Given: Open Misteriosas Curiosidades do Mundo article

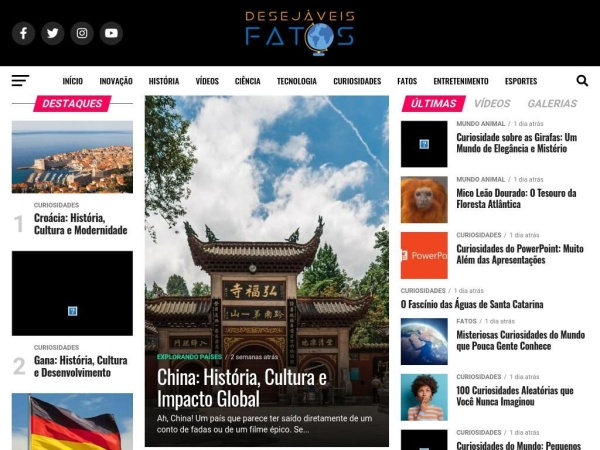Looking at the screenshot, I should click(x=520, y=340).
